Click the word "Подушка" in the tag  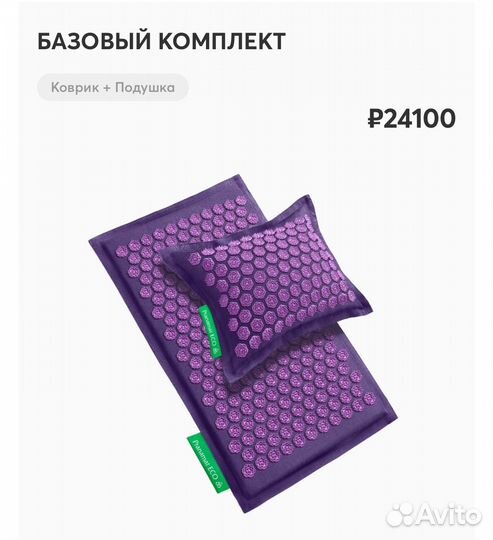(x=145, y=88)
